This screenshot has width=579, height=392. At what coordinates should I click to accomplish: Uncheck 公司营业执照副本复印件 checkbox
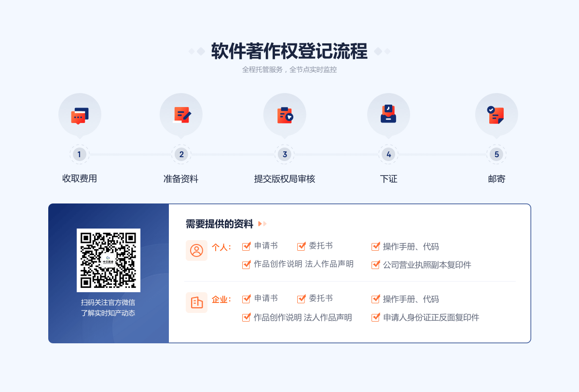click(x=376, y=265)
